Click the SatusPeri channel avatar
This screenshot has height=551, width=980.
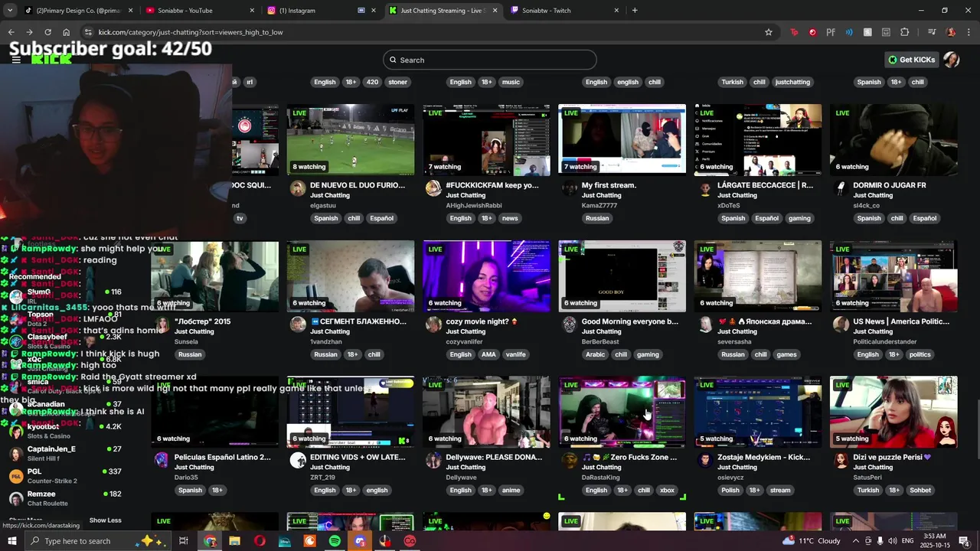tap(841, 461)
